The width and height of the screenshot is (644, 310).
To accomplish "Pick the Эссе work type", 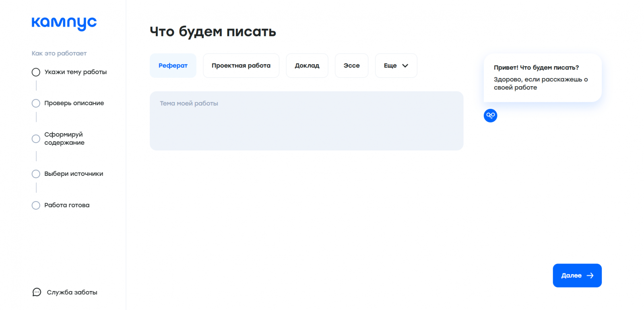I will (351, 66).
